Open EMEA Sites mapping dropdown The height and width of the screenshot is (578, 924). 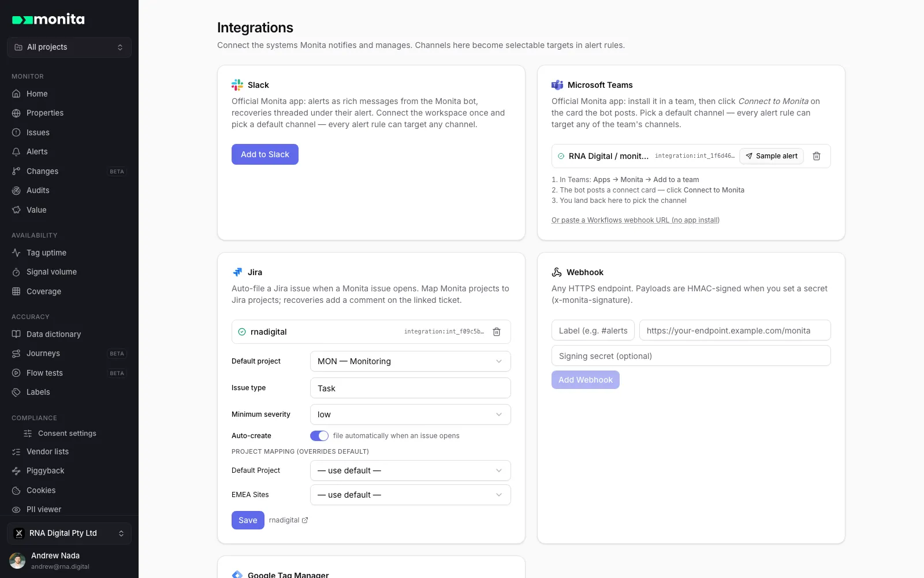click(x=411, y=495)
